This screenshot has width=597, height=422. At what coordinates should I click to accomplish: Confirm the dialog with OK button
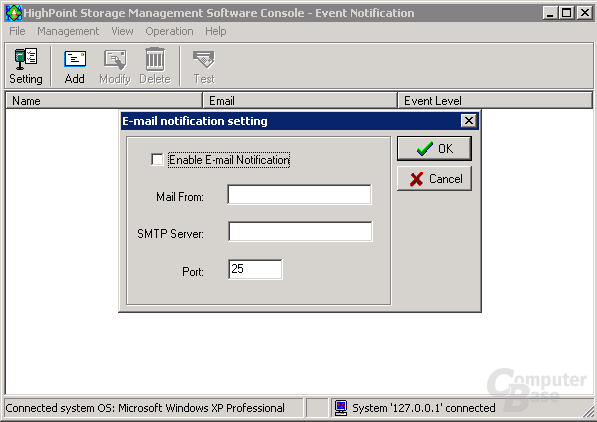434,149
